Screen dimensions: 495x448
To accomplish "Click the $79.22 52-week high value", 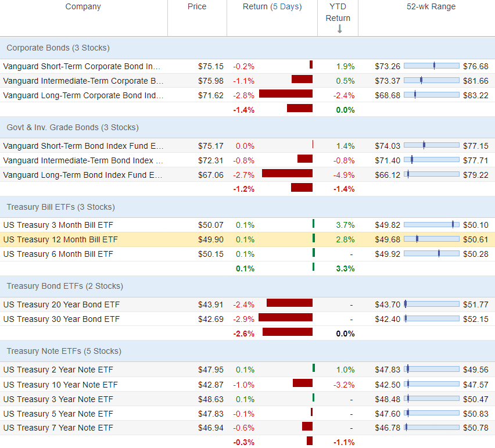I will point(475,175).
